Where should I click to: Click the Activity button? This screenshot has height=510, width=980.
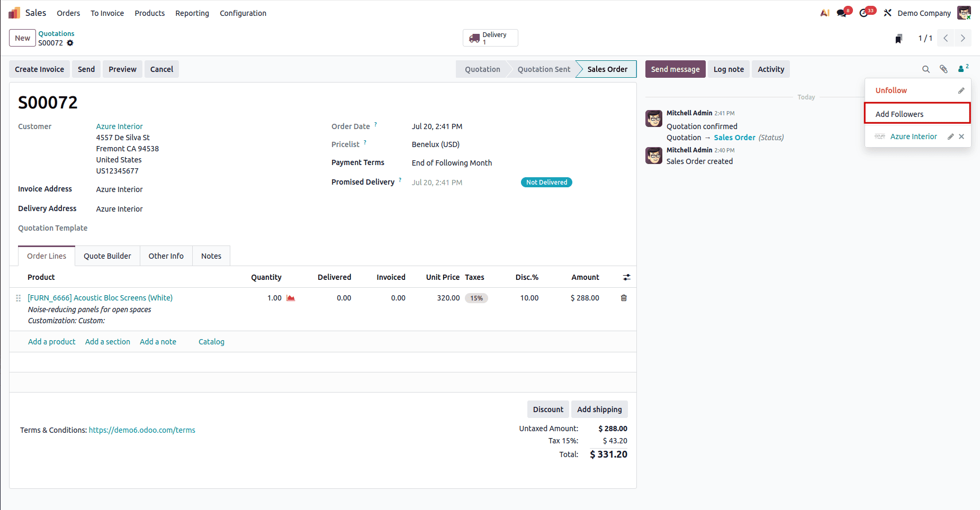(x=771, y=69)
